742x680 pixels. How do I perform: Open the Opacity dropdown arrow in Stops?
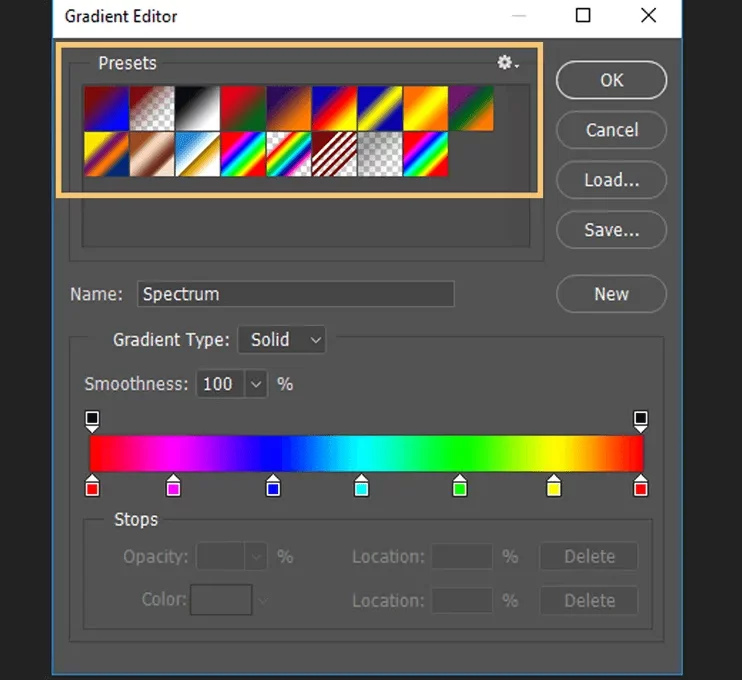[x=256, y=556]
